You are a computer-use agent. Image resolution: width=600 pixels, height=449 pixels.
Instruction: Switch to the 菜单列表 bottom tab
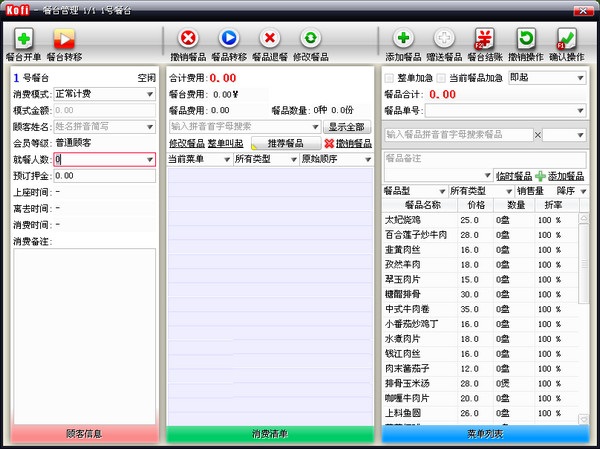(486, 434)
